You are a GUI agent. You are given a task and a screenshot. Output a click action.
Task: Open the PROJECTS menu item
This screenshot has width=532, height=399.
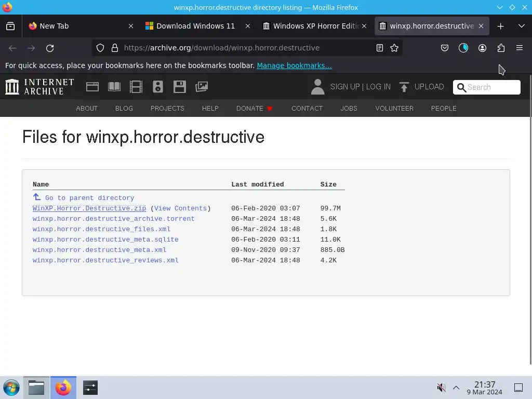click(x=167, y=108)
